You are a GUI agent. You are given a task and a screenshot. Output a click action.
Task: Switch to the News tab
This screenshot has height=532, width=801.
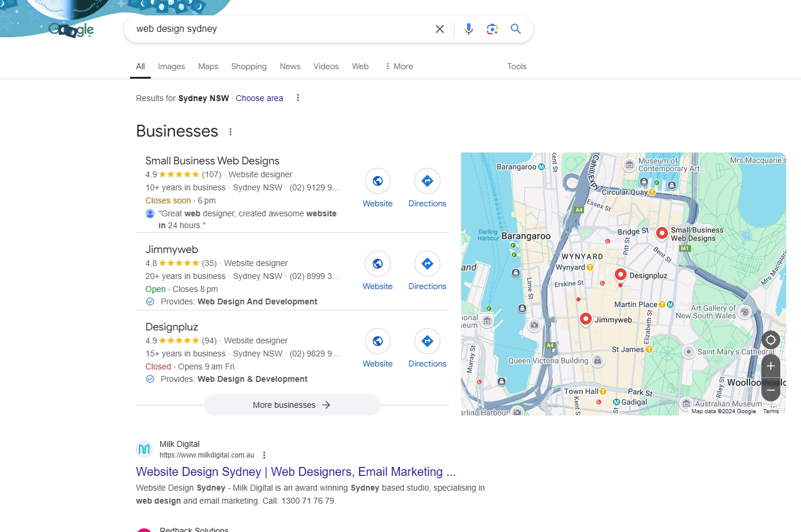(x=290, y=66)
